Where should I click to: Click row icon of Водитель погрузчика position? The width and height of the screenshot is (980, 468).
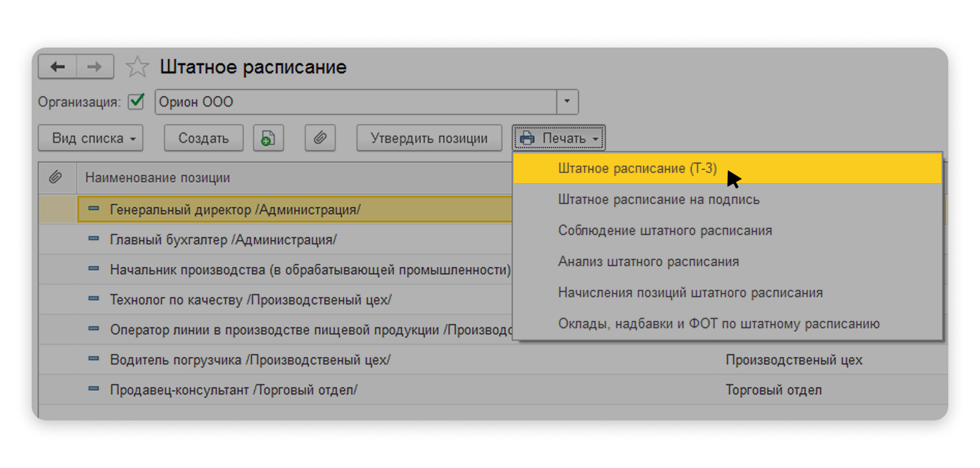93,360
